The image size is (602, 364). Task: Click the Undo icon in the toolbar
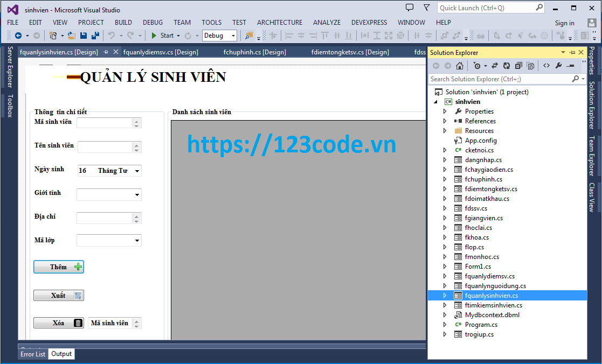point(112,34)
